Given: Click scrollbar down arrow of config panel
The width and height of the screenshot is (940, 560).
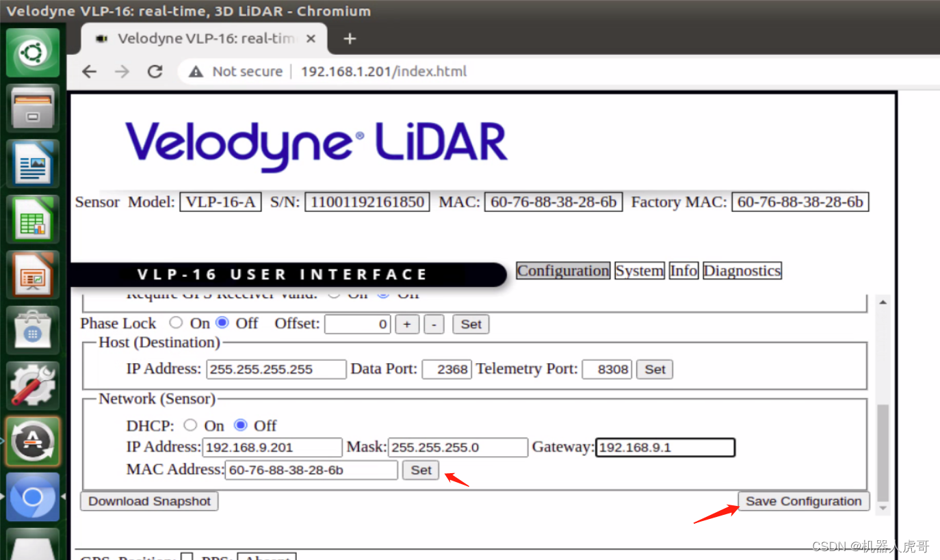Looking at the screenshot, I should 883,508.
